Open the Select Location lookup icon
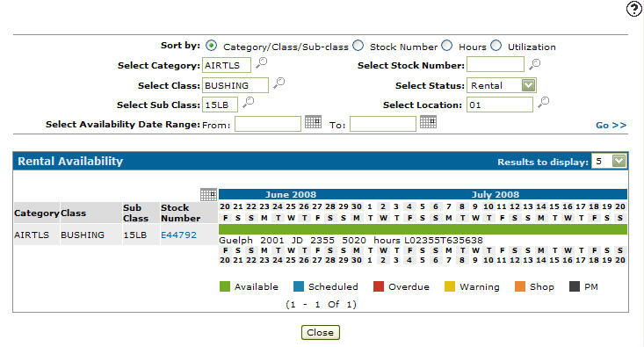This screenshot has width=644, height=347. [543, 102]
